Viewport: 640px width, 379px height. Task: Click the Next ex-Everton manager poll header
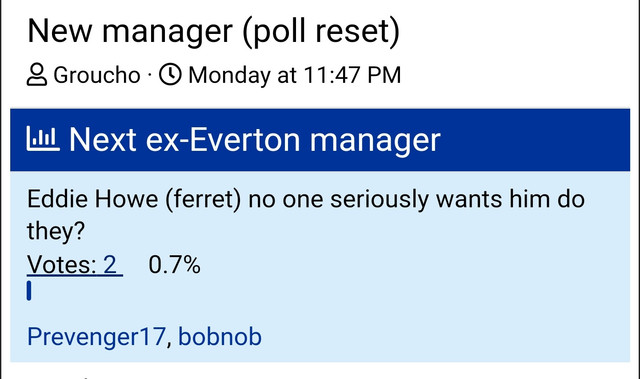pyautogui.click(x=255, y=140)
